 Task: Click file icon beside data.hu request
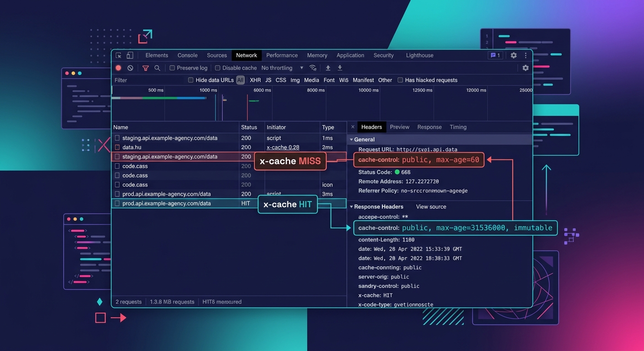[x=118, y=147]
